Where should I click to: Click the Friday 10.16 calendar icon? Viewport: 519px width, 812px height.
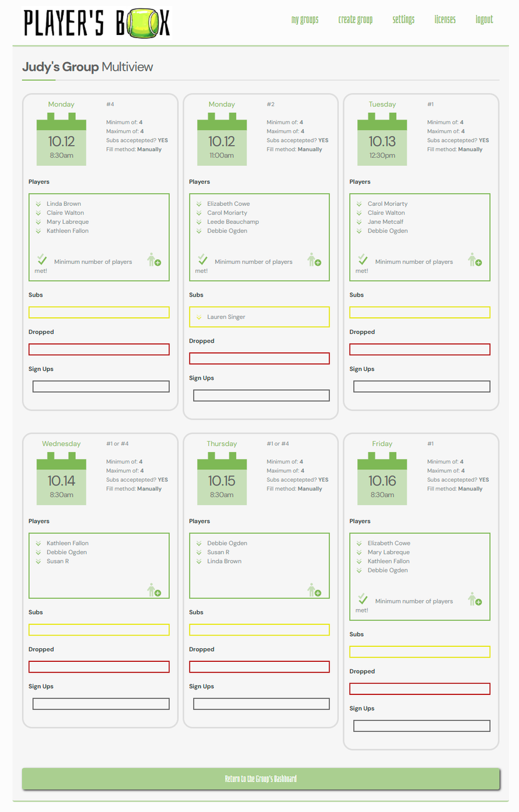[382, 479]
